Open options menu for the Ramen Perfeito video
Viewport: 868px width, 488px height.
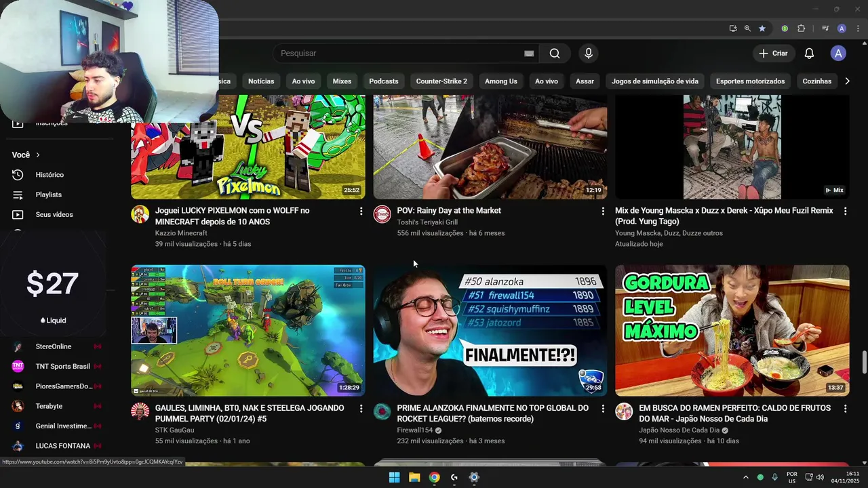coord(845,409)
